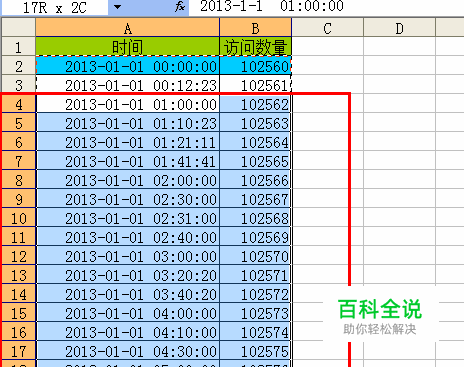Select cell with value 102567
The width and height of the screenshot is (464, 367).
[256, 199]
